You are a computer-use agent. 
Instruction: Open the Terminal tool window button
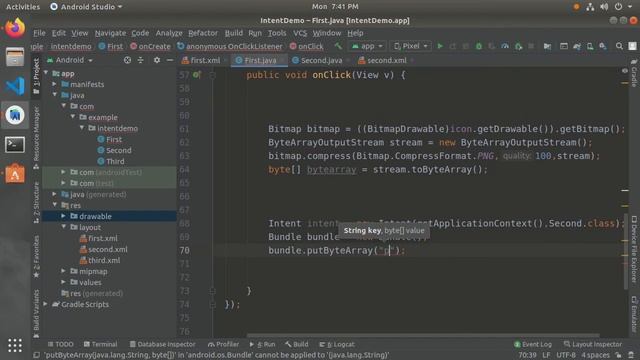tap(100, 344)
